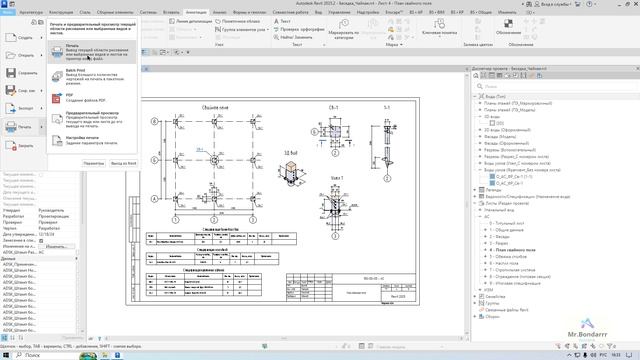
Task: Click the PDF export icon
Action: pyautogui.click(x=57, y=98)
